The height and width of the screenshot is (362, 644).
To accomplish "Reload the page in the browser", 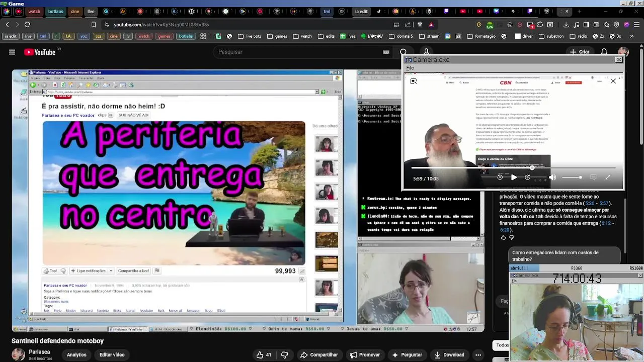I will point(27,24).
